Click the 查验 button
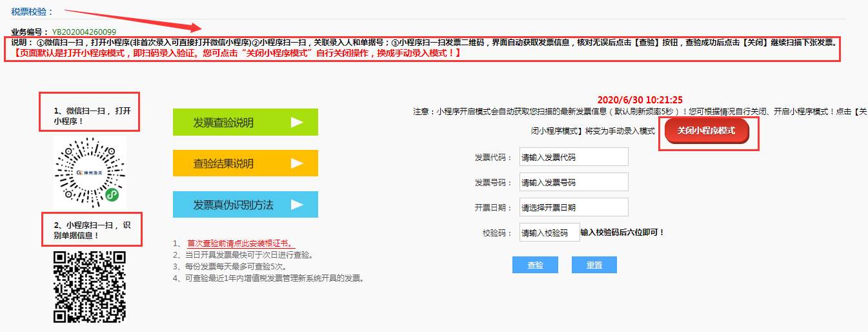This screenshot has height=332, width=868. 535,265
